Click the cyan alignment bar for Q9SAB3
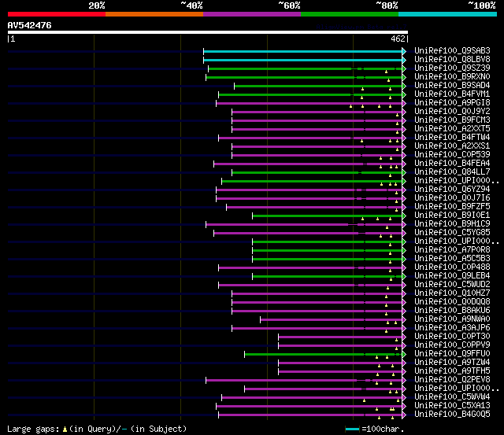This screenshot has width=504, height=435. coord(302,51)
